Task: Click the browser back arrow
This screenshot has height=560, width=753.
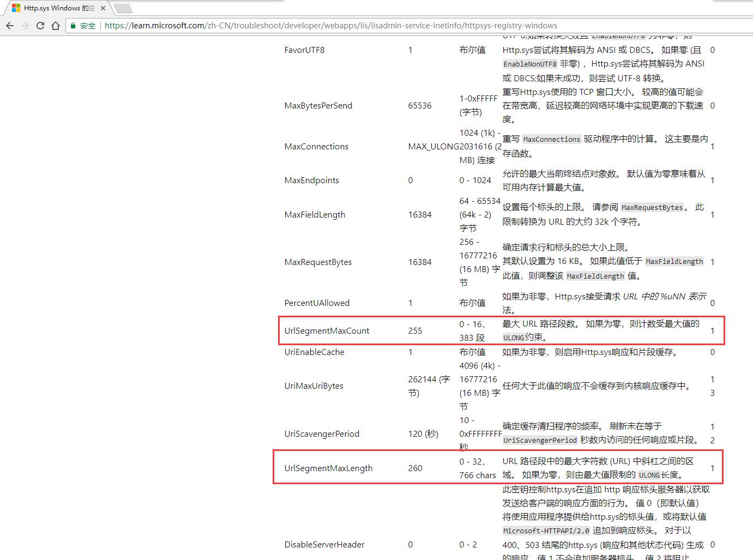Action: coord(10,26)
